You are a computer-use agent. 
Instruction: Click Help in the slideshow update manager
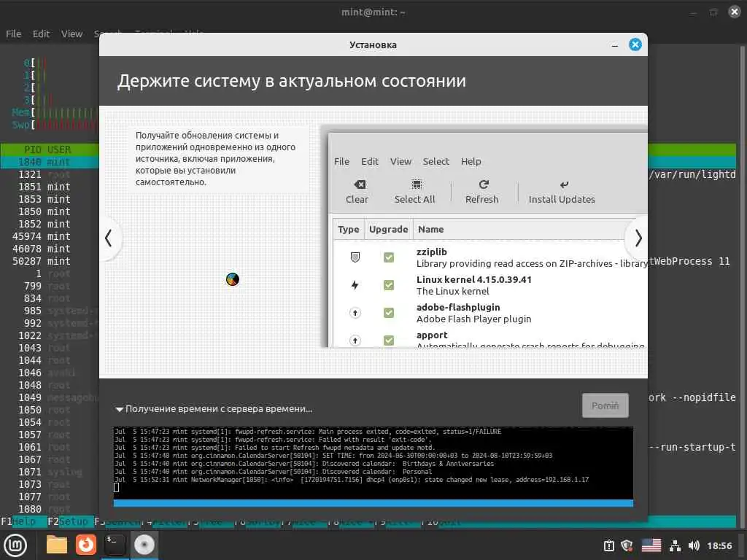(471, 161)
